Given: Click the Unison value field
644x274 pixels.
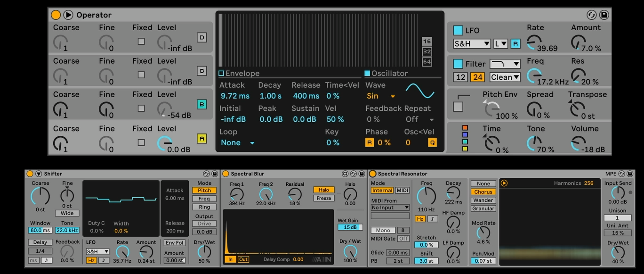Looking at the screenshot, I should [x=617, y=218].
